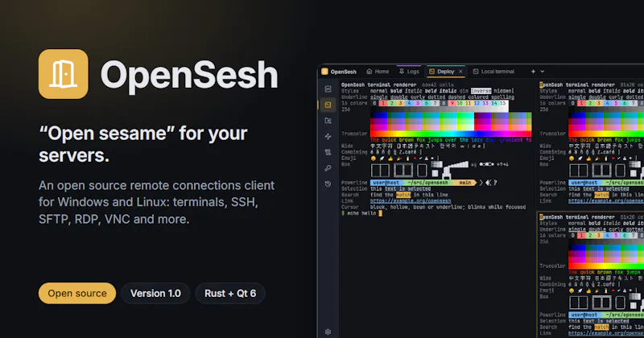This screenshot has width=644, height=338.
Task: Click the 'main' powerline branch segment in left pane
Action: [465, 183]
